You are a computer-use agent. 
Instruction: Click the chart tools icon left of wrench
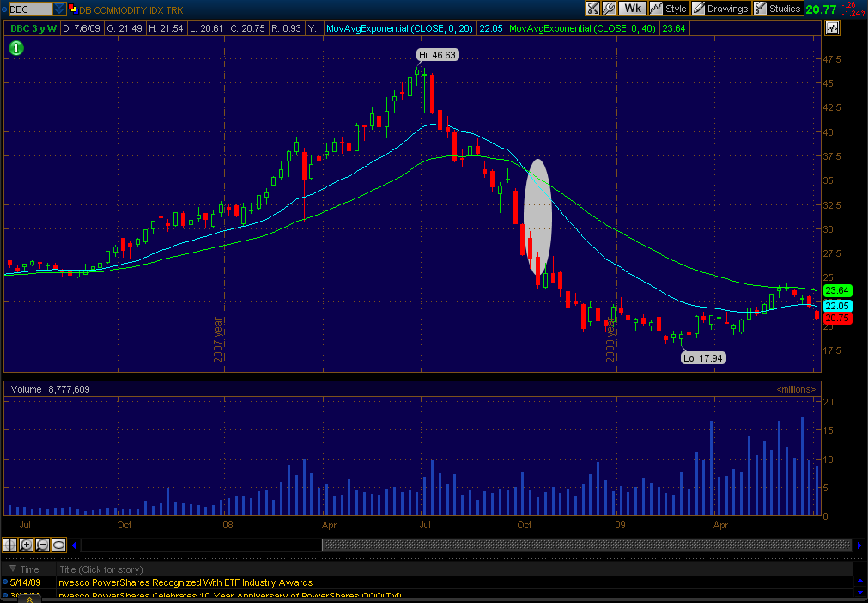click(593, 9)
